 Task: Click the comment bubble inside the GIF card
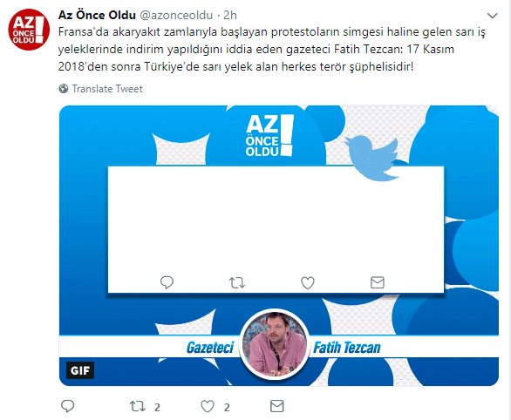(167, 282)
